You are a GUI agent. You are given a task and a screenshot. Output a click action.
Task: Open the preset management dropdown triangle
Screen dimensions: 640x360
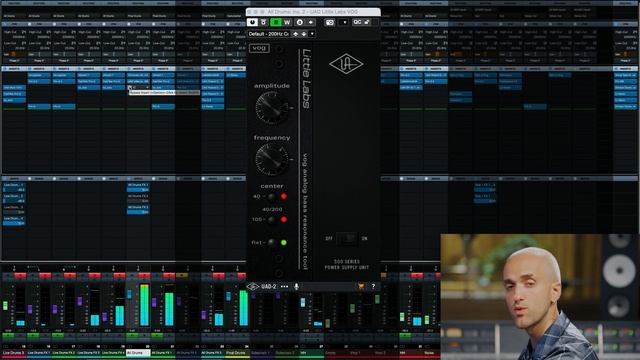pyautogui.click(x=312, y=34)
